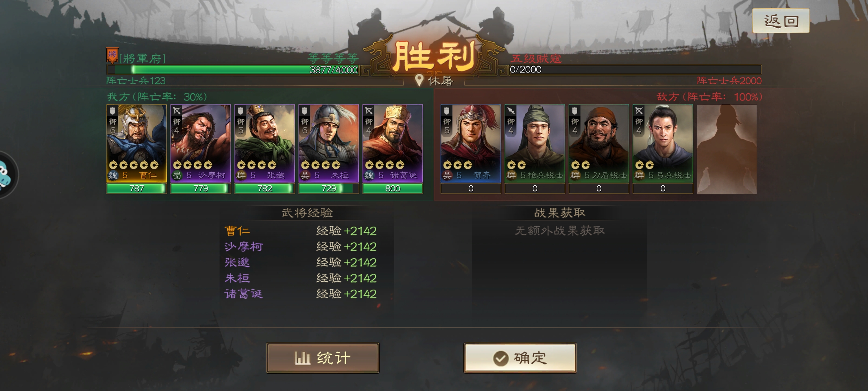Click the empty enemy silhouette slot
Viewport: 868px width, 391px height.
[x=727, y=149]
